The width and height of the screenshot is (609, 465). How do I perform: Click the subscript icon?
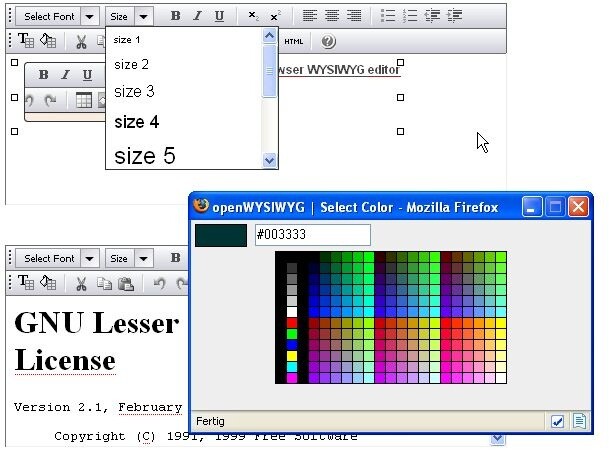tap(253, 16)
